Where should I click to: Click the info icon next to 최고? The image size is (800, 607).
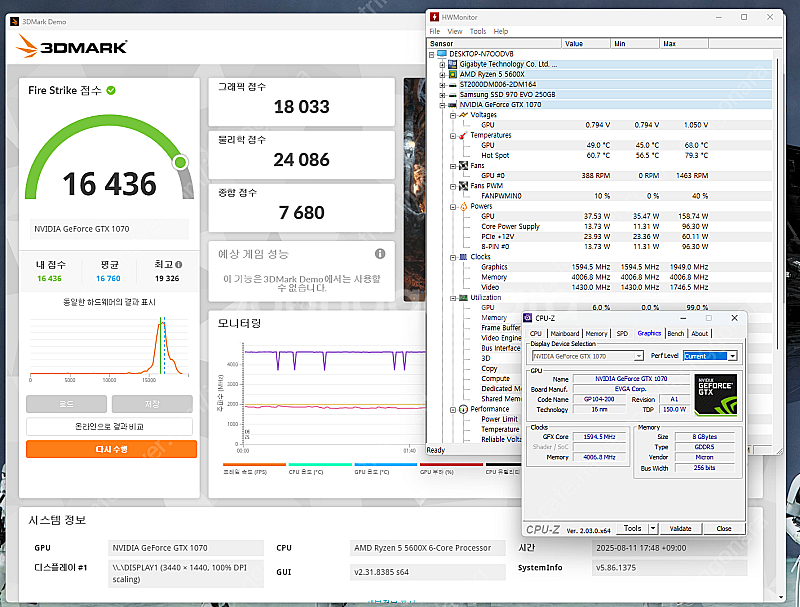coord(179,264)
